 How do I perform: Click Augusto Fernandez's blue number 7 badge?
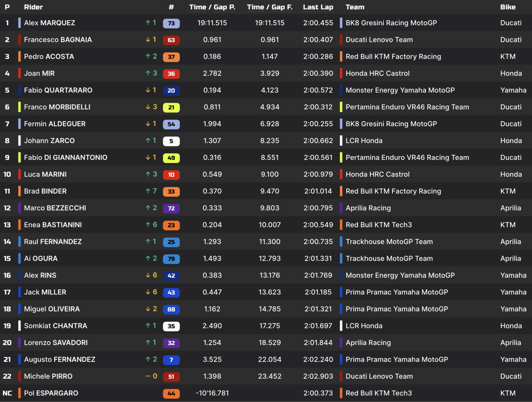pyautogui.click(x=171, y=360)
